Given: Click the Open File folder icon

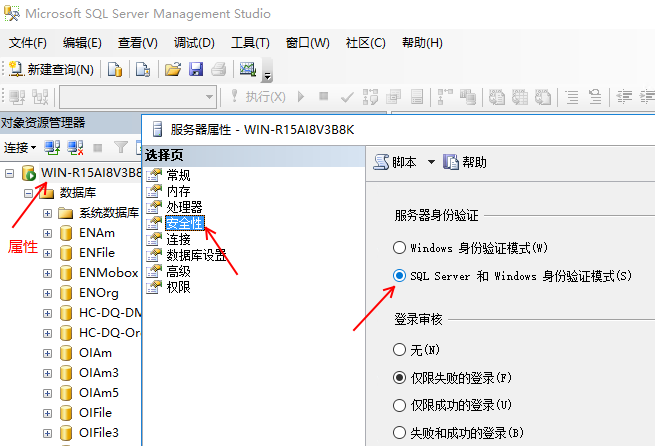Looking at the screenshot, I should tap(172, 70).
